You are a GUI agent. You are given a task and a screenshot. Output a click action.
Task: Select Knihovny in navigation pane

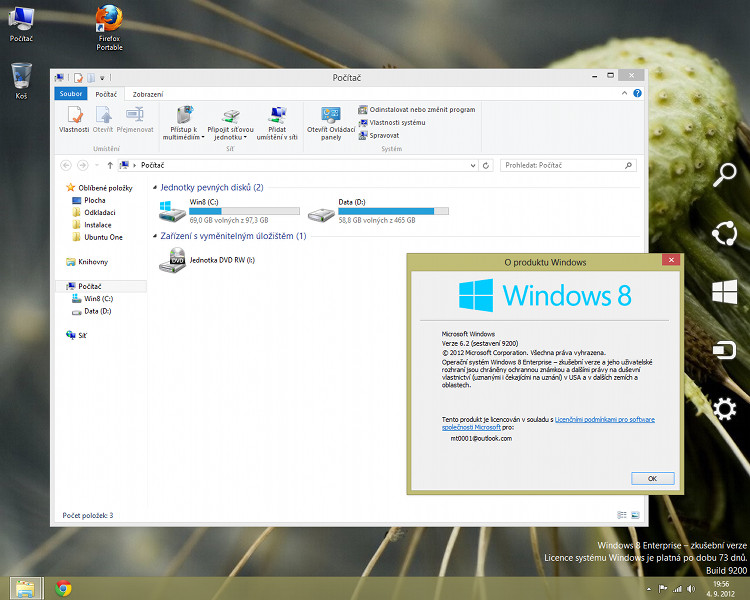(x=87, y=262)
